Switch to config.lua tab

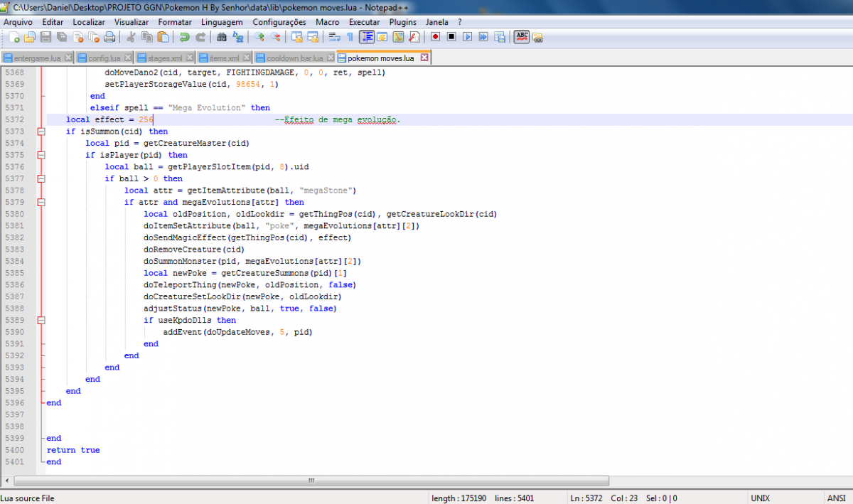click(x=104, y=58)
